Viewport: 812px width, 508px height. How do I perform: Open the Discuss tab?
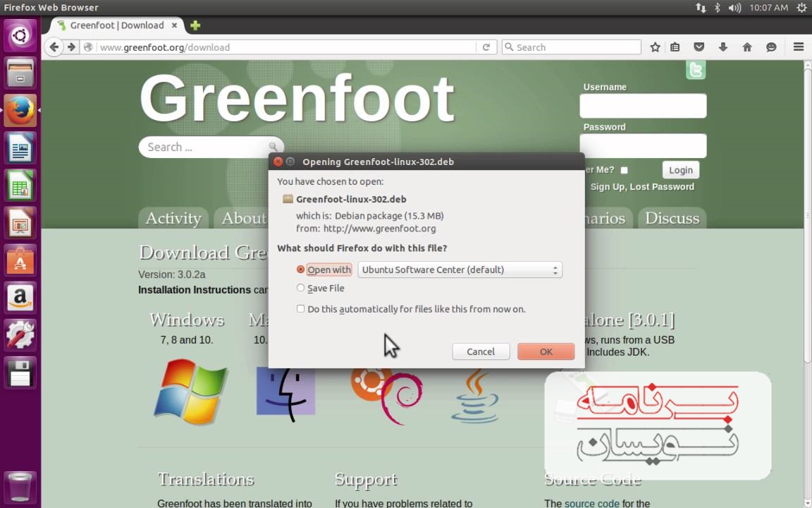(x=672, y=218)
